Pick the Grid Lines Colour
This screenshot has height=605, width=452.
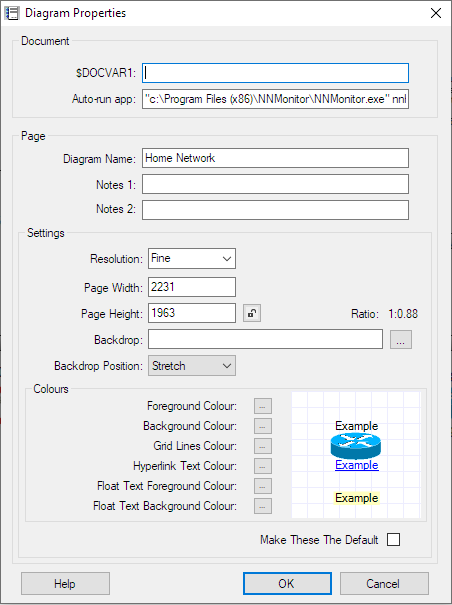263,446
